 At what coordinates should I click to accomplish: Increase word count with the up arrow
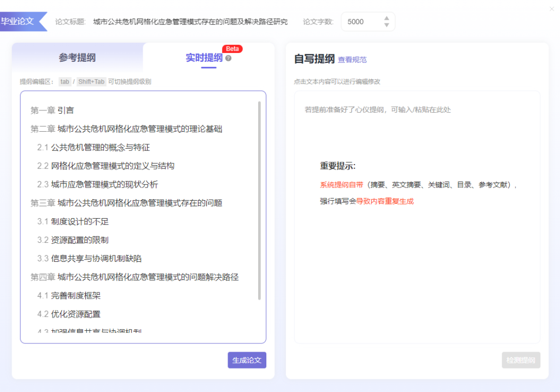(x=387, y=18)
